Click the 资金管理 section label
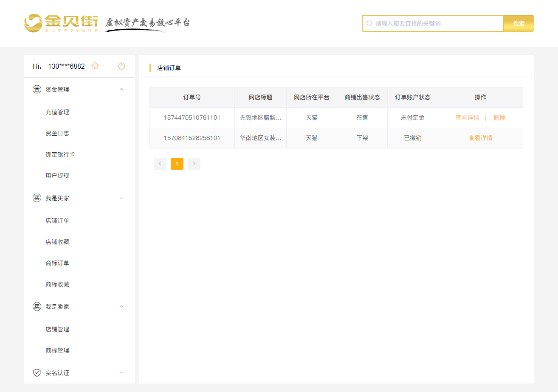Image resolution: width=558 pixels, height=392 pixels. click(x=57, y=90)
